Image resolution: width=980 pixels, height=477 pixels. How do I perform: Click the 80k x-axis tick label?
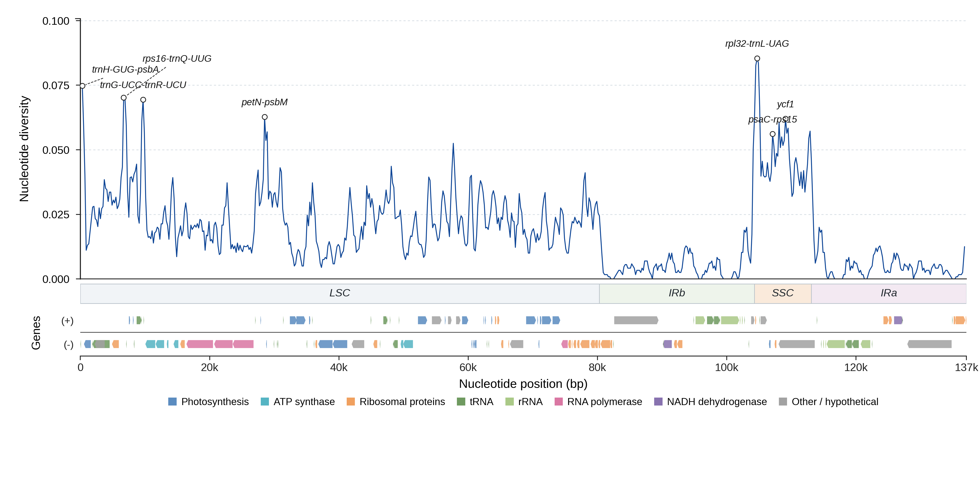pos(597,367)
